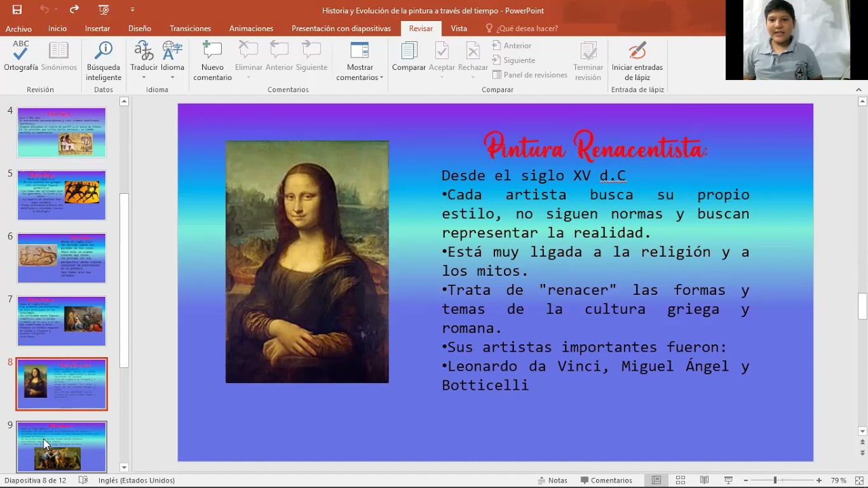Click the Idioma language icon
Image resolution: width=868 pixels, height=488 pixels.
pyautogui.click(x=172, y=52)
